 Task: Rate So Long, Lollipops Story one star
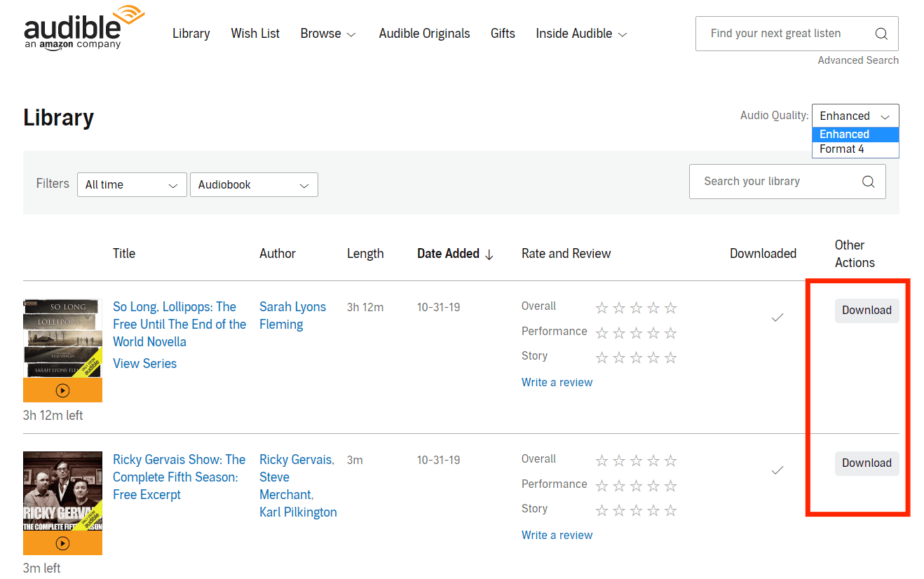tap(602, 357)
